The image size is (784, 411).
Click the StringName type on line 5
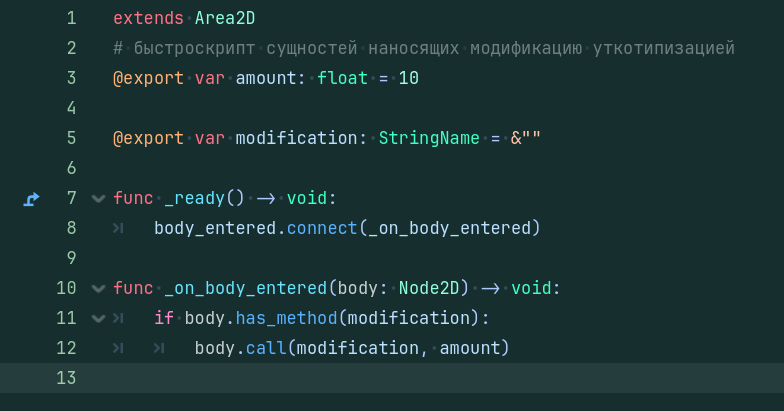429,138
